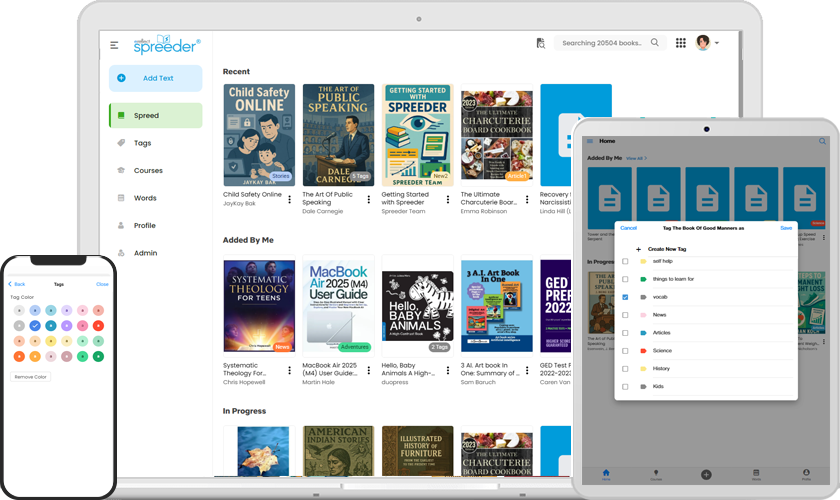Pick the dark green tag color swatch

point(98,356)
